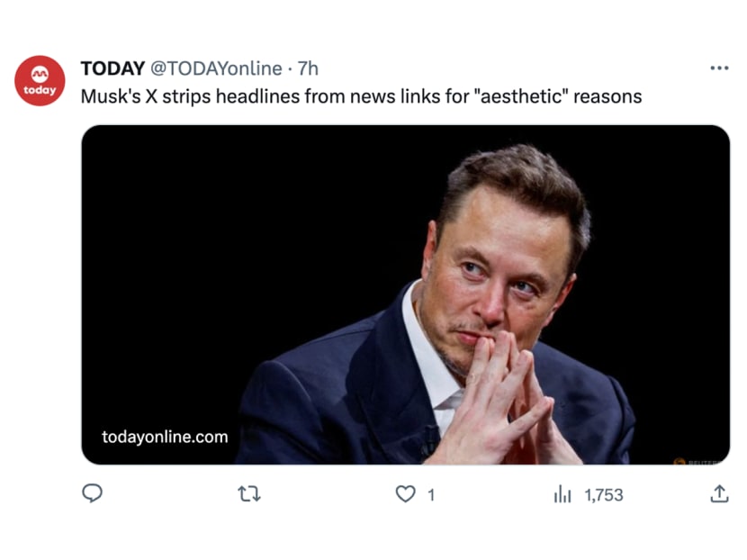Like the tweet with the heart icon
The width and height of the screenshot is (747, 560).
pyautogui.click(x=406, y=493)
